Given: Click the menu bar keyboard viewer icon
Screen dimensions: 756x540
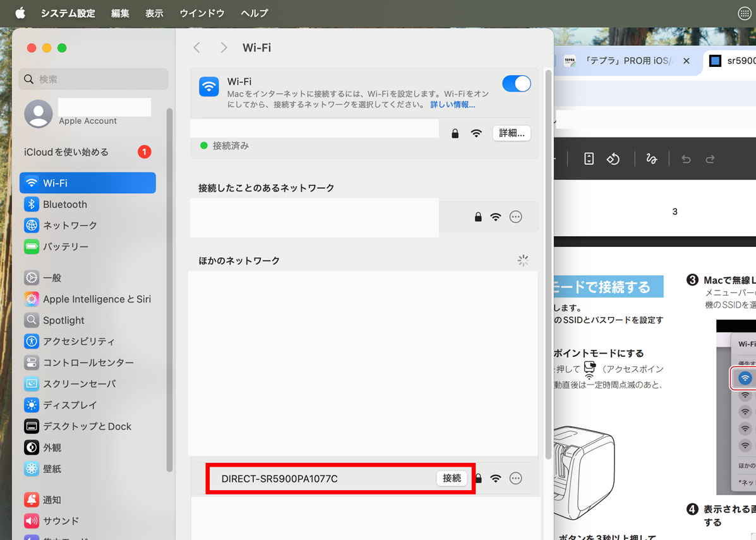Looking at the screenshot, I should pos(745,13).
